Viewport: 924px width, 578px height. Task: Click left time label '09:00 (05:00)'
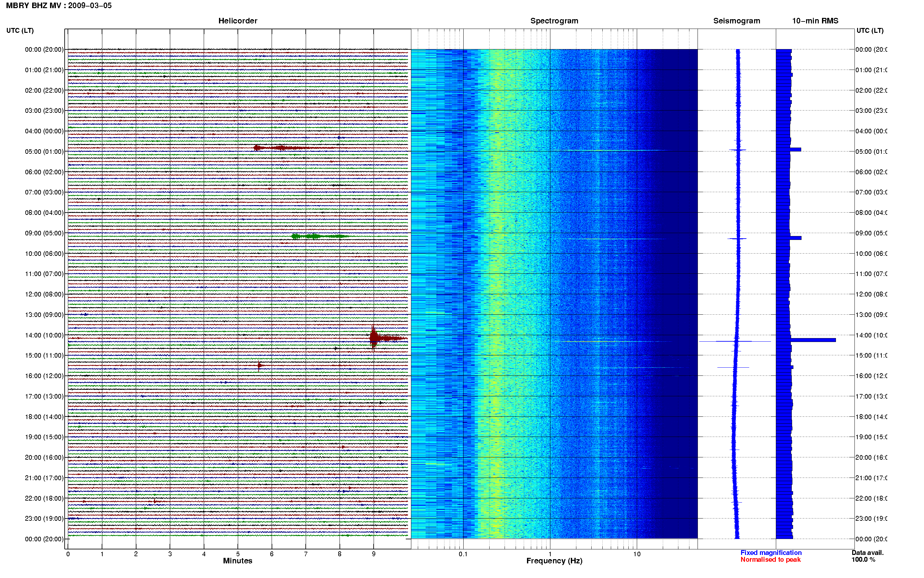click(x=44, y=233)
